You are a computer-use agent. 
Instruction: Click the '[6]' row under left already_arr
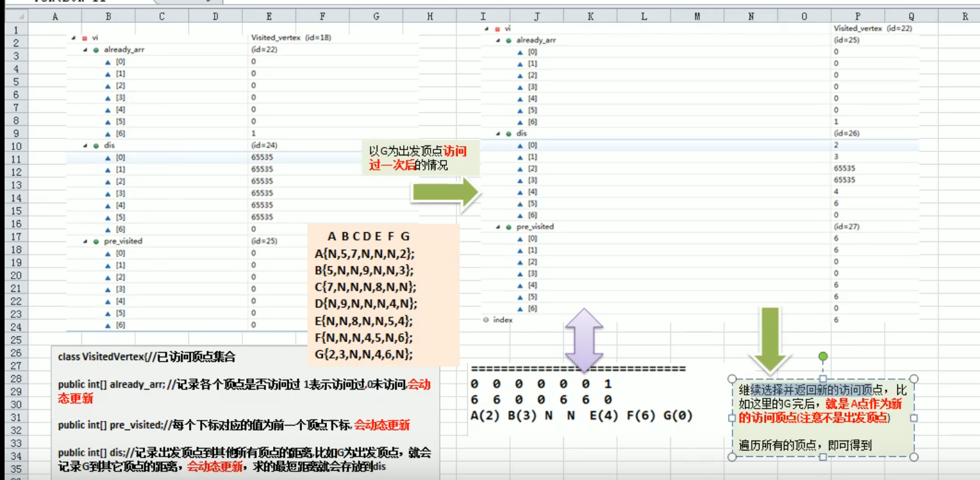coord(120,133)
